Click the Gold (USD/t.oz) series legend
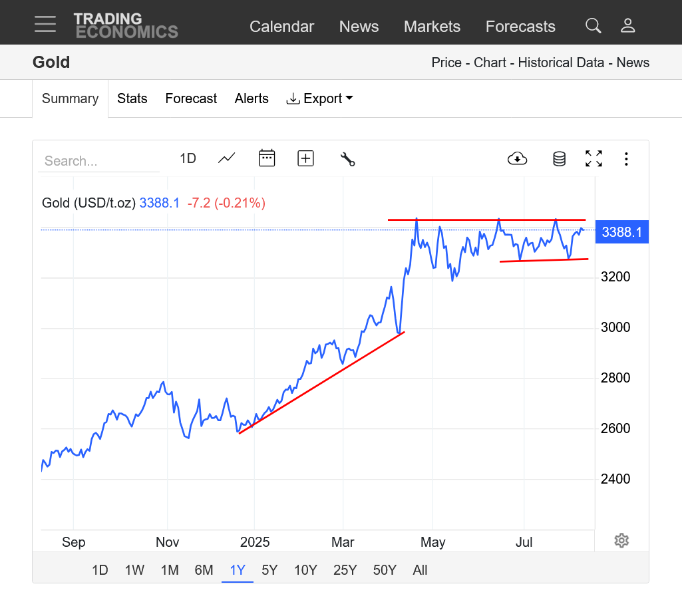The height and width of the screenshot is (616, 682). click(88, 203)
